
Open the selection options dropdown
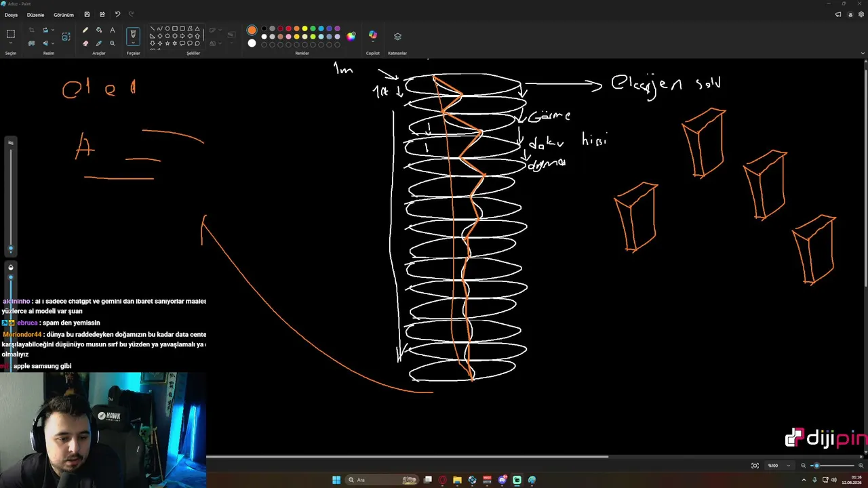10,43
